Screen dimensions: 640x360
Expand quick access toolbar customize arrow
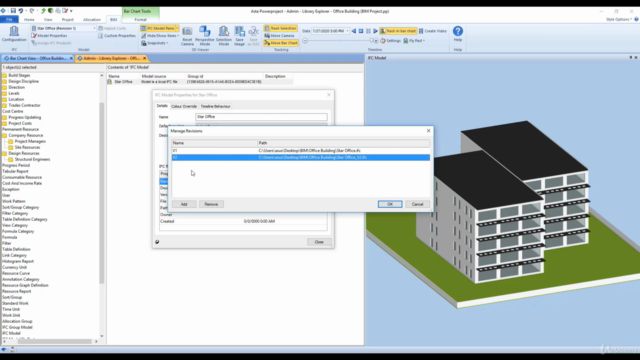pyautogui.click(x=71, y=11)
